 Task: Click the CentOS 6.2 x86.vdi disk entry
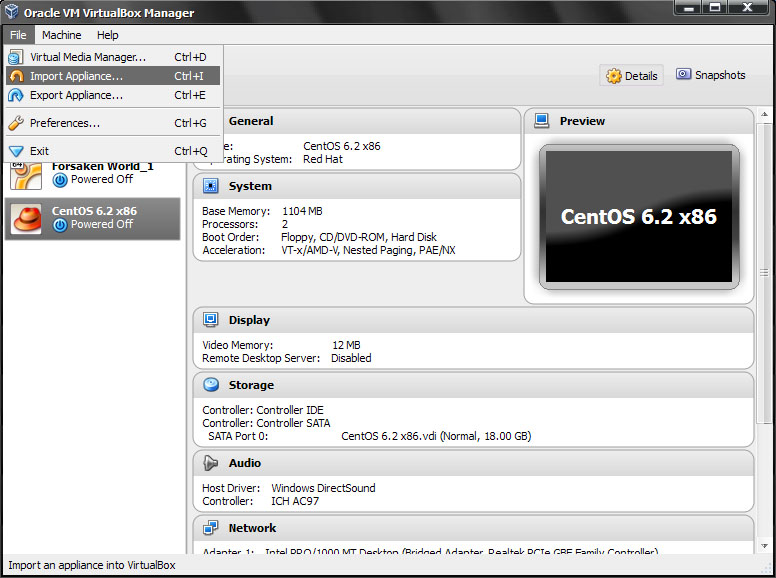tap(436, 436)
